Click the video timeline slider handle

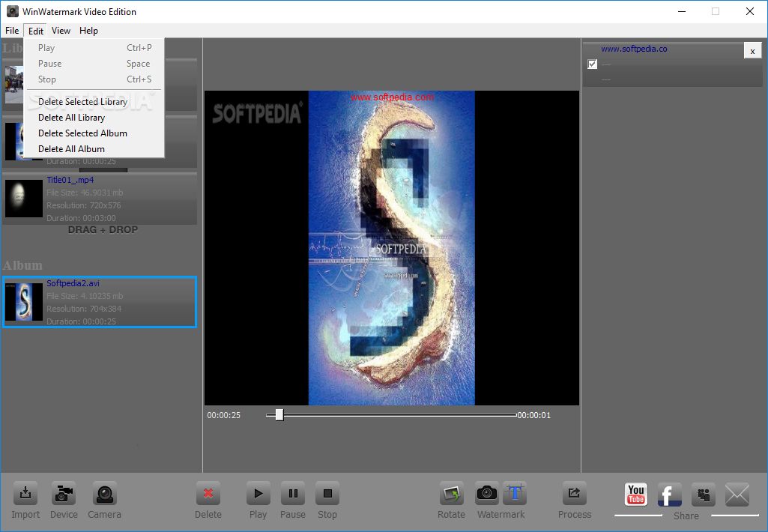click(279, 415)
